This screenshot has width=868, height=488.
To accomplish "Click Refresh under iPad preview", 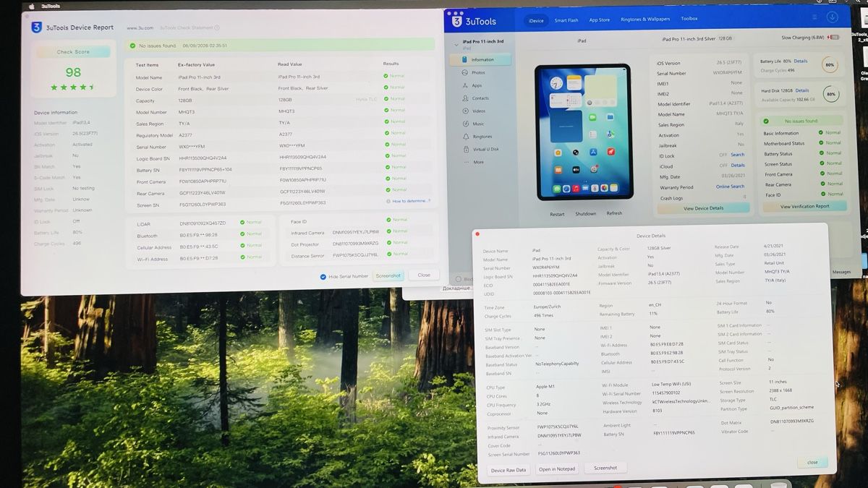I will point(614,213).
